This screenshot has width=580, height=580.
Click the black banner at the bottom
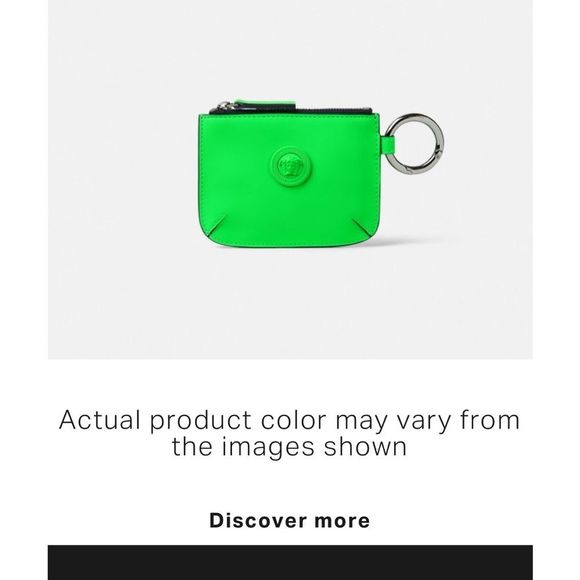290,562
